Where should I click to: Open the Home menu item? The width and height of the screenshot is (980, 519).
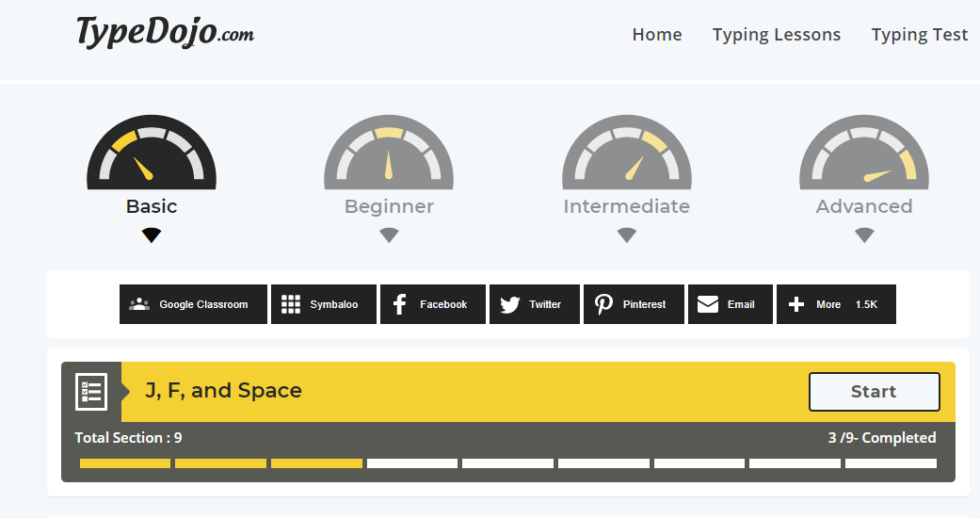[657, 35]
